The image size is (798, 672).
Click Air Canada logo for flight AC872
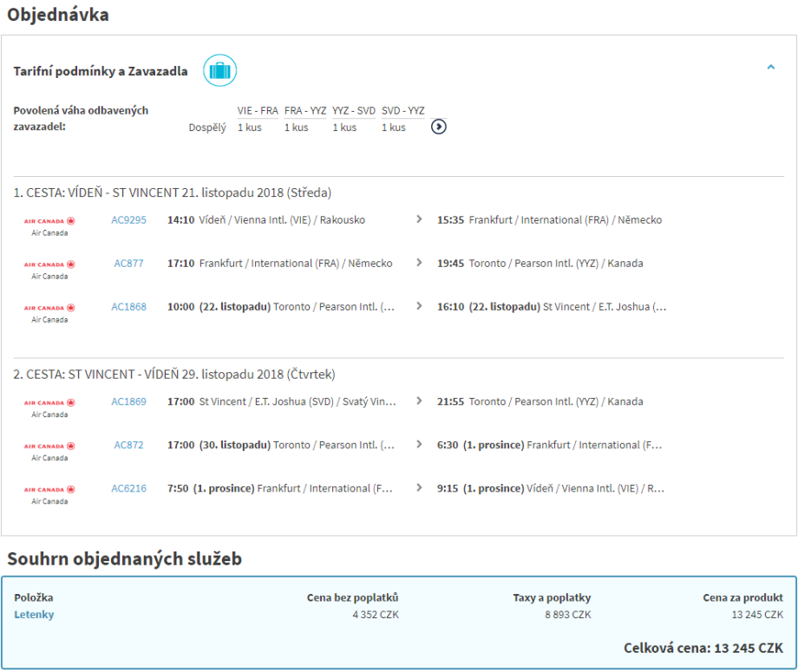point(49,447)
